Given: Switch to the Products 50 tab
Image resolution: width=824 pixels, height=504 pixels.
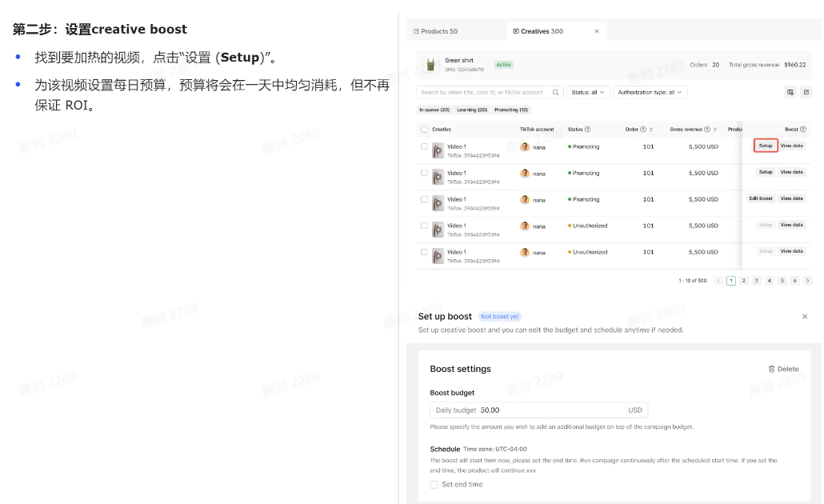Looking at the screenshot, I should tap(436, 31).
